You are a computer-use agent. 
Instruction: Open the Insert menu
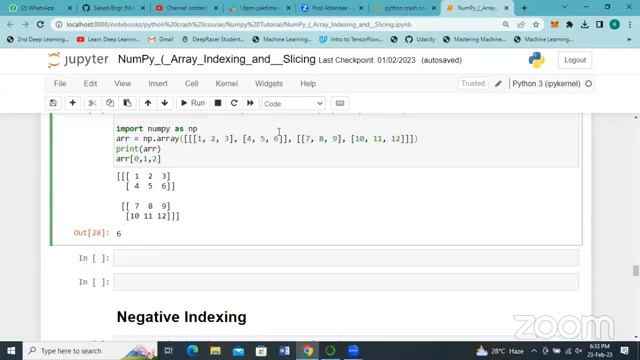tap(158, 84)
